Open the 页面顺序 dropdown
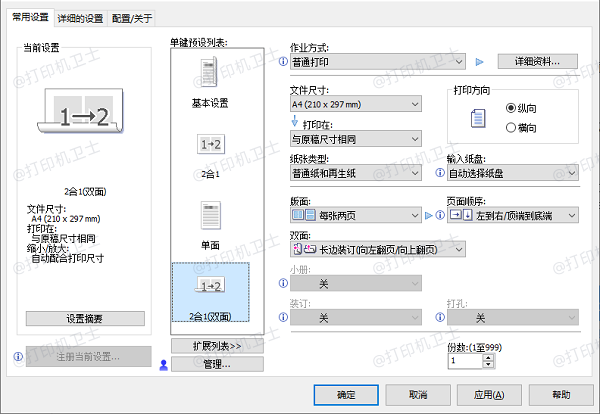Image resolution: width=600 pixels, height=414 pixels. 513,215
